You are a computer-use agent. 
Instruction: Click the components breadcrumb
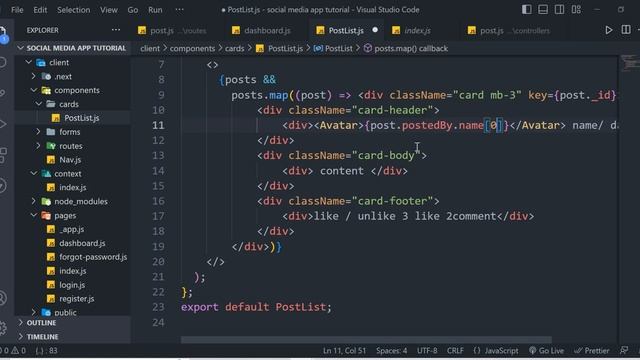coord(192,49)
